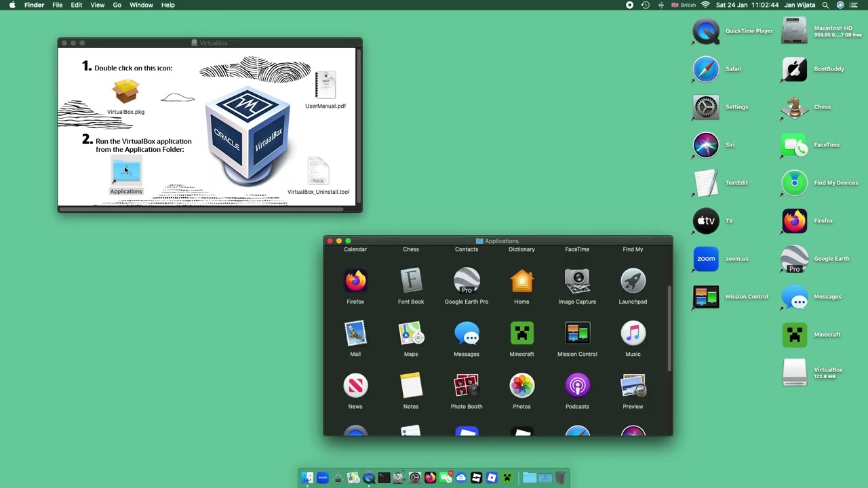This screenshot has width=868, height=488.
Task: Select the Maps app icon
Action: 411,333
